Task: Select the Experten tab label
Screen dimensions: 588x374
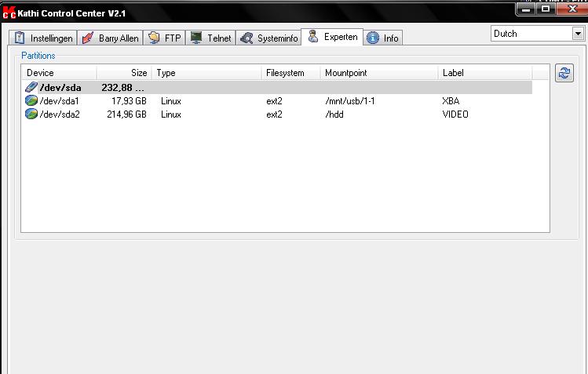Action: coord(341,37)
